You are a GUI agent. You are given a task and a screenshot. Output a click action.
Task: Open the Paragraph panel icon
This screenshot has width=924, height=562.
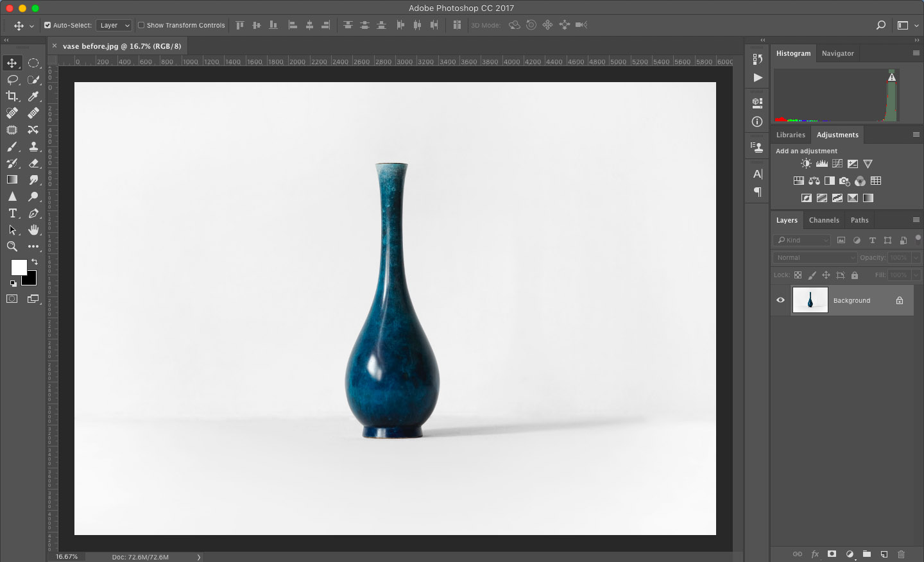point(758,192)
